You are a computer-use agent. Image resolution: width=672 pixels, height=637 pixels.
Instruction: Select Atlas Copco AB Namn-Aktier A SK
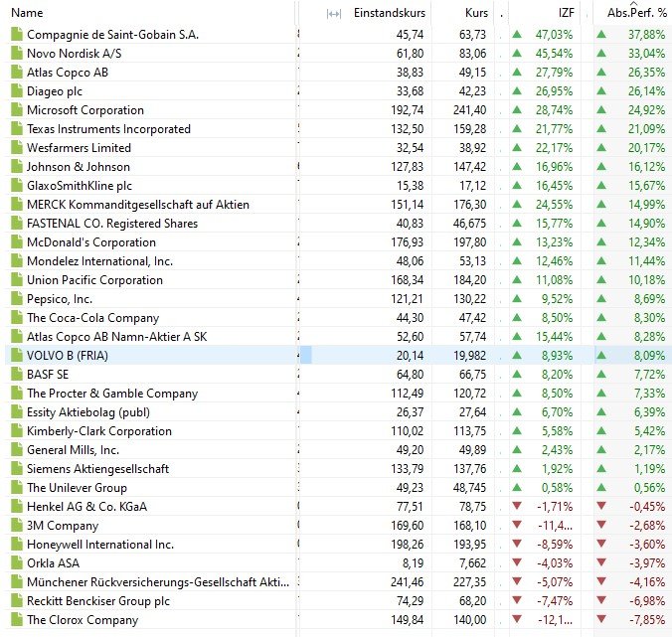(117, 336)
